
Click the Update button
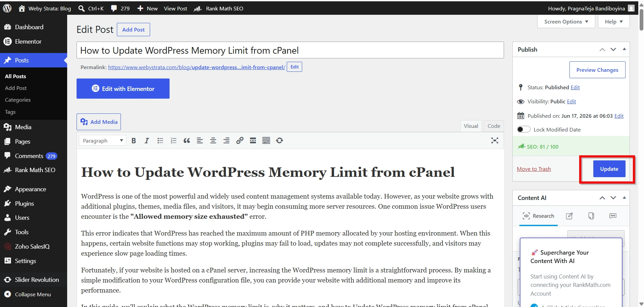[609, 169]
